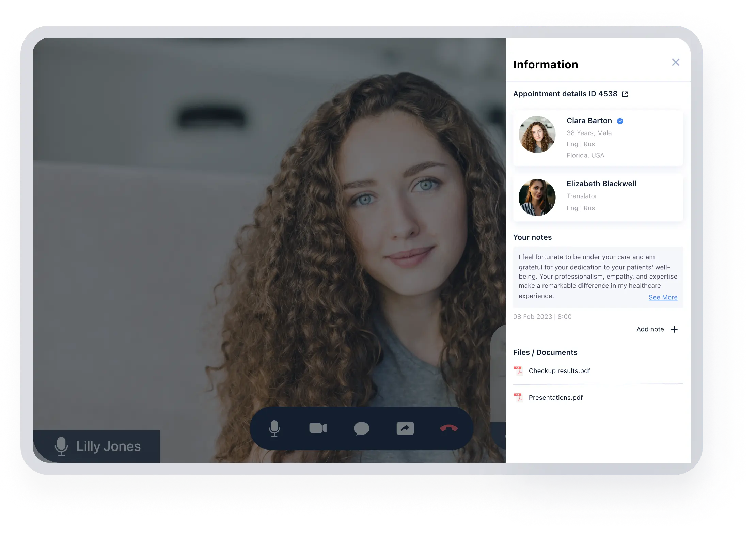756x537 pixels.
Task: Close the Information panel
Action: (x=676, y=62)
